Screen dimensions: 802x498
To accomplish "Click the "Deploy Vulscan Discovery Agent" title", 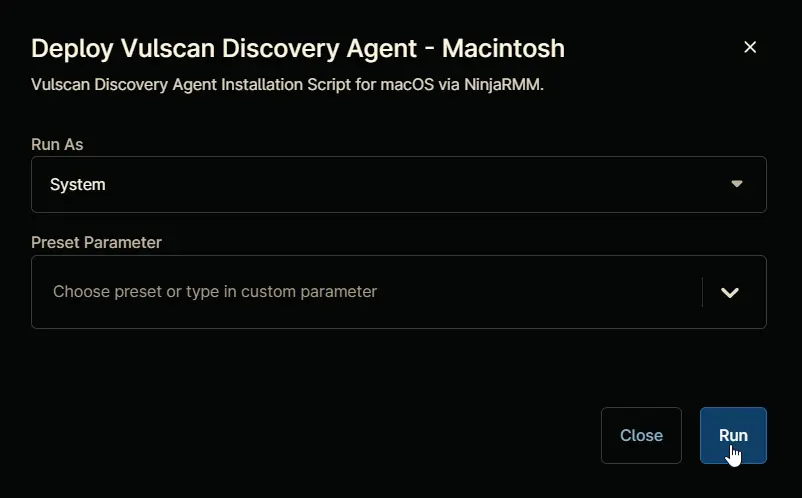I will [224, 49].
